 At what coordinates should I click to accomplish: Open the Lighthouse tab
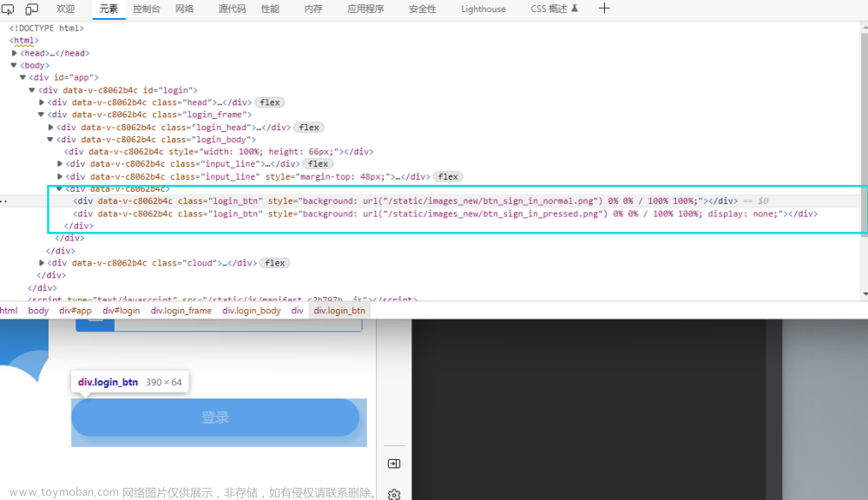[x=483, y=9]
